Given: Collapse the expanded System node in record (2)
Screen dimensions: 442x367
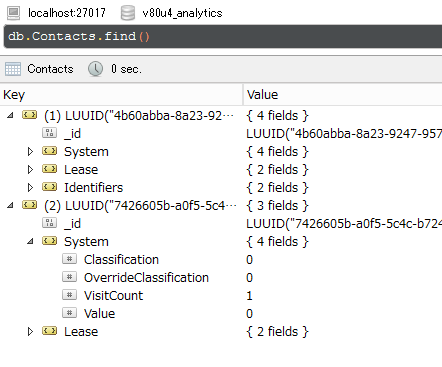Looking at the screenshot, I should 30,242.
